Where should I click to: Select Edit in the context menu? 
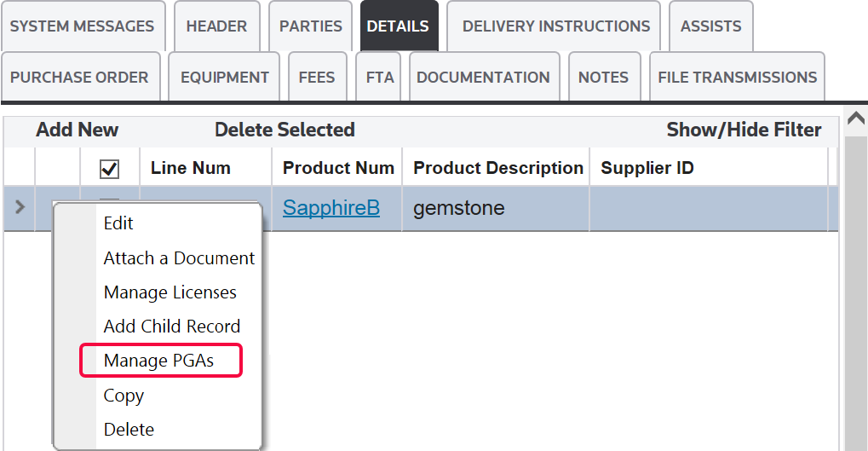(x=118, y=223)
